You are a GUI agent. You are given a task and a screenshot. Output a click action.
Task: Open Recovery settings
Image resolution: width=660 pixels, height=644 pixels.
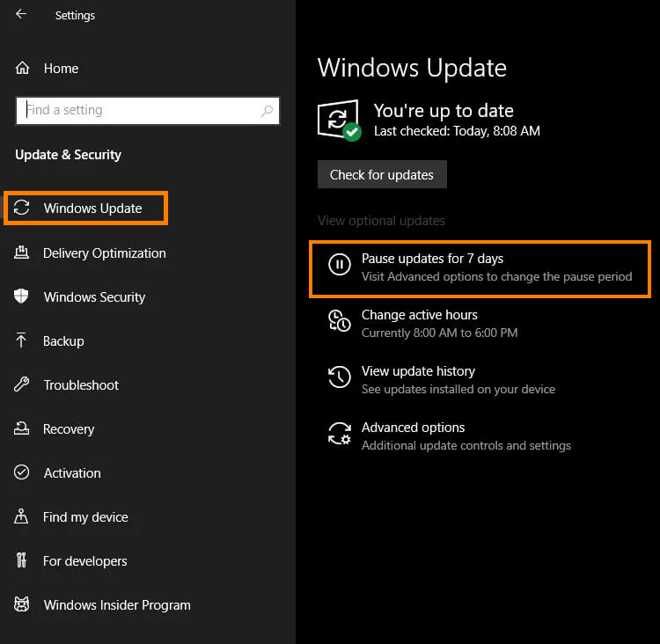[x=69, y=429]
